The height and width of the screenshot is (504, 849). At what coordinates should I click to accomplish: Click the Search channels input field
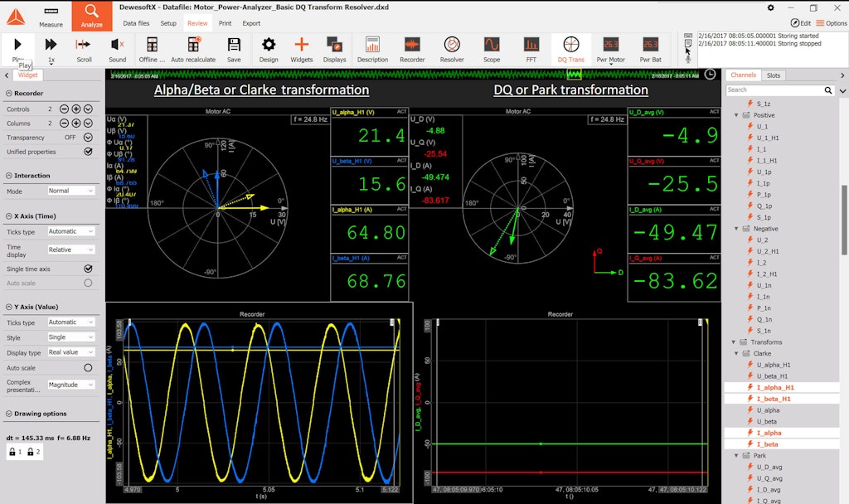[774, 90]
